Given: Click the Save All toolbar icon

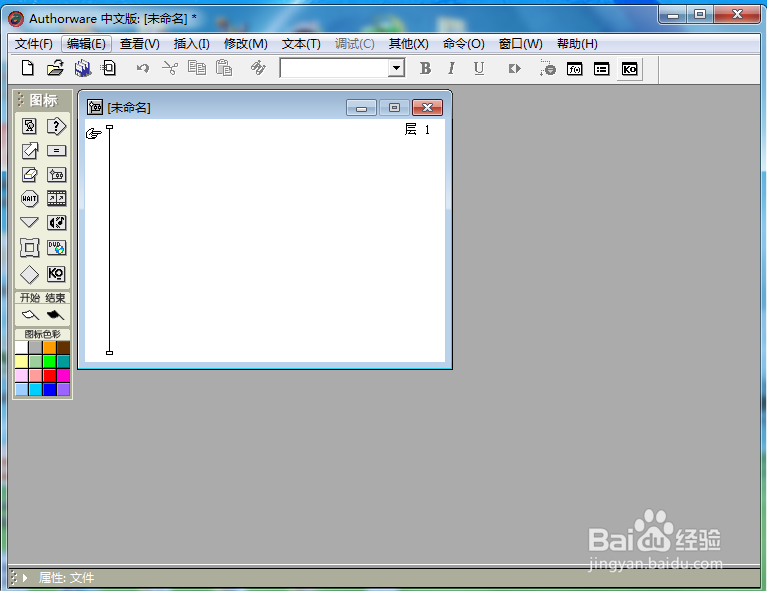Looking at the screenshot, I should [x=83, y=68].
